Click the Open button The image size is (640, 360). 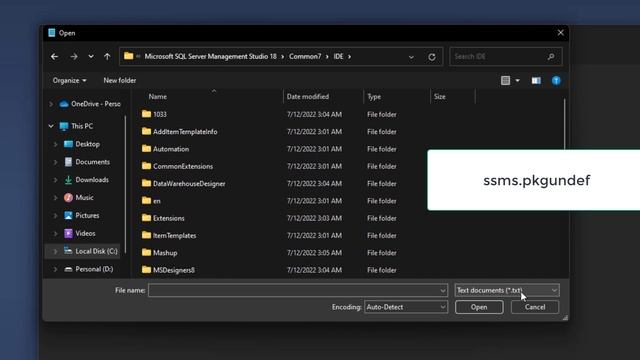click(x=479, y=307)
